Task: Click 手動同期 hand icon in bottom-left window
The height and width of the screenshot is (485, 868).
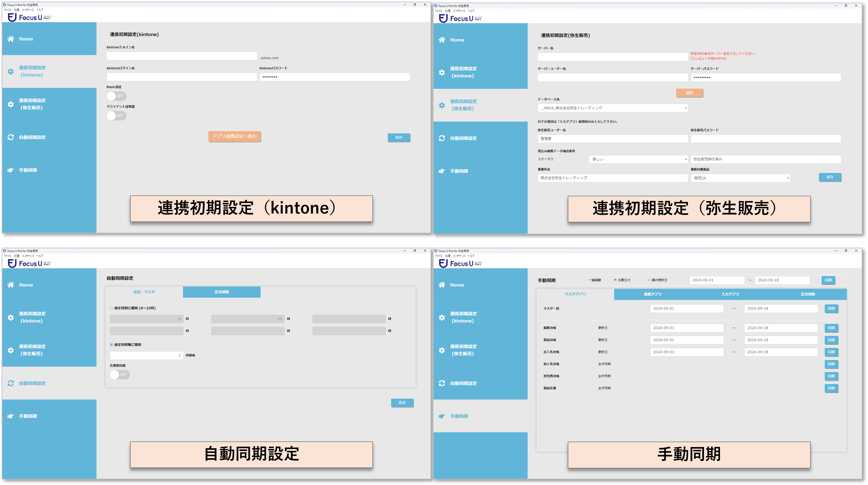Action: click(x=11, y=416)
